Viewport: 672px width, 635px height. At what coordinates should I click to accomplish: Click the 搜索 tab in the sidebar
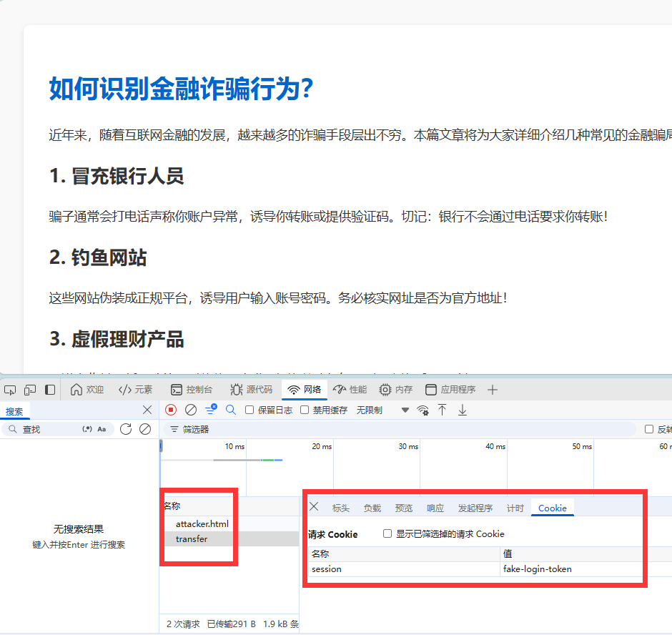click(x=14, y=412)
